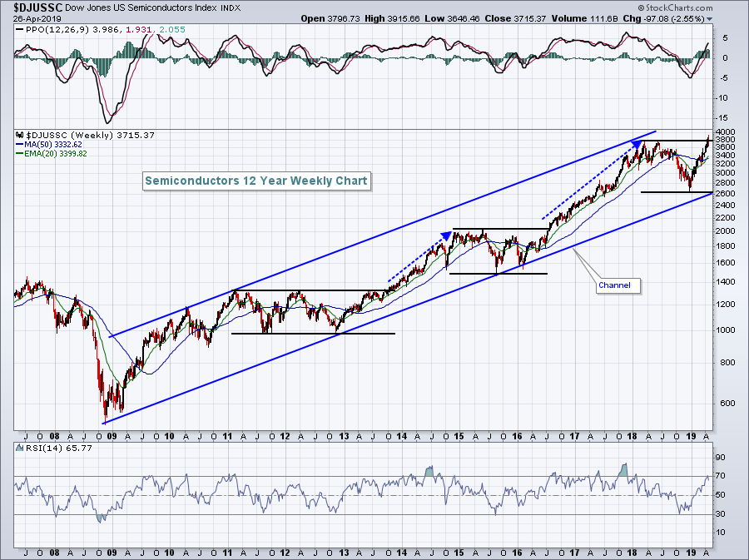Click the 90 label on the RSI axis
749x560 pixels.
coord(721,458)
